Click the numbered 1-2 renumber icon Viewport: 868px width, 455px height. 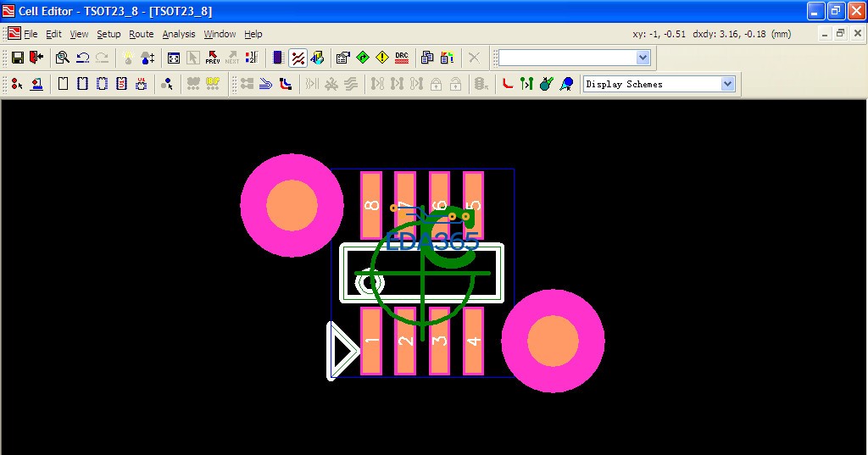(252, 58)
